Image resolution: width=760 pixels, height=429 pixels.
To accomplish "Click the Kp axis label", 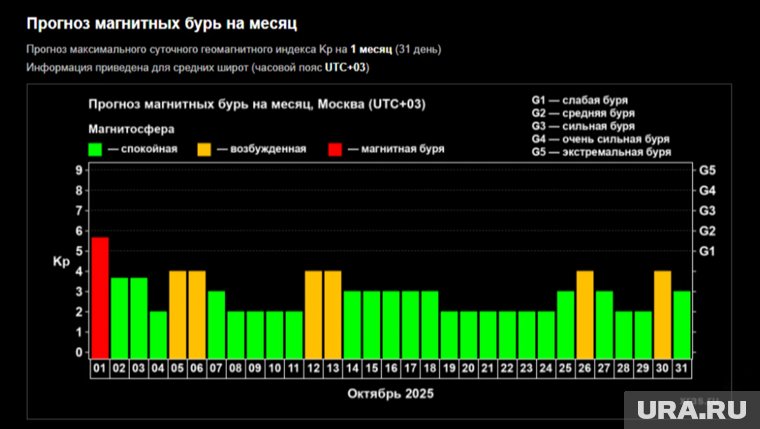I will tap(61, 262).
